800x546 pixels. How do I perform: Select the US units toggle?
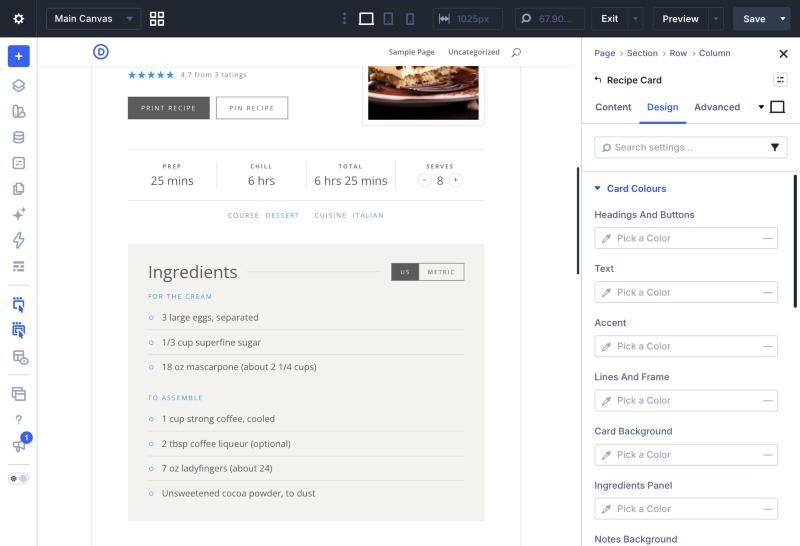[405, 272]
